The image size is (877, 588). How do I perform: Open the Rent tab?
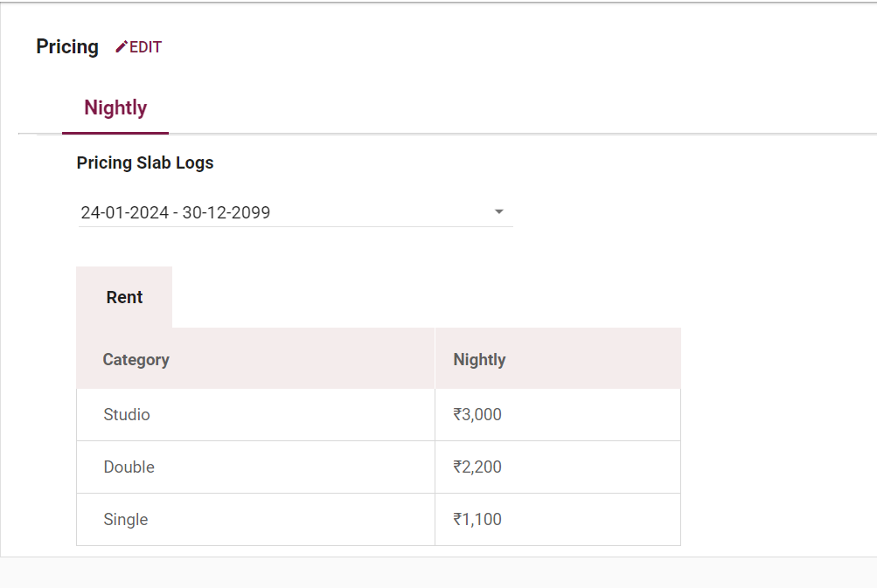point(124,297)
